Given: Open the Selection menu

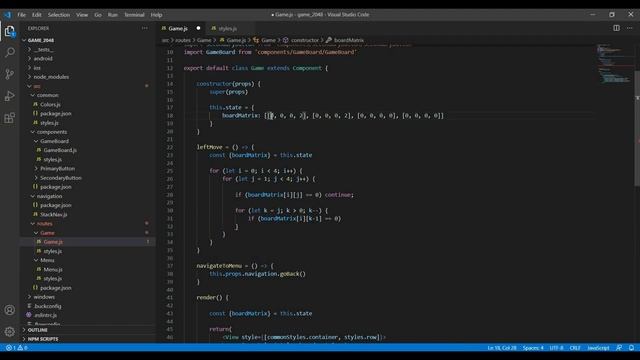Looking at the screenshot, I should click(x=59, y=15).
